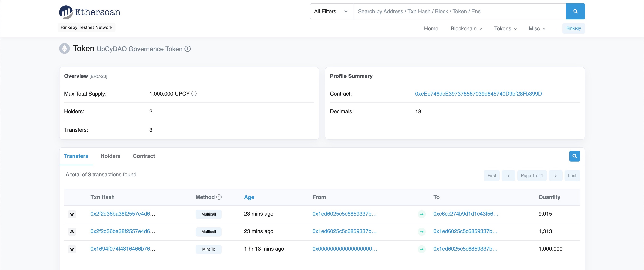The image size is (644, 270).
Task: Click the Method column info icon
Action: click(x=219, y=197)
